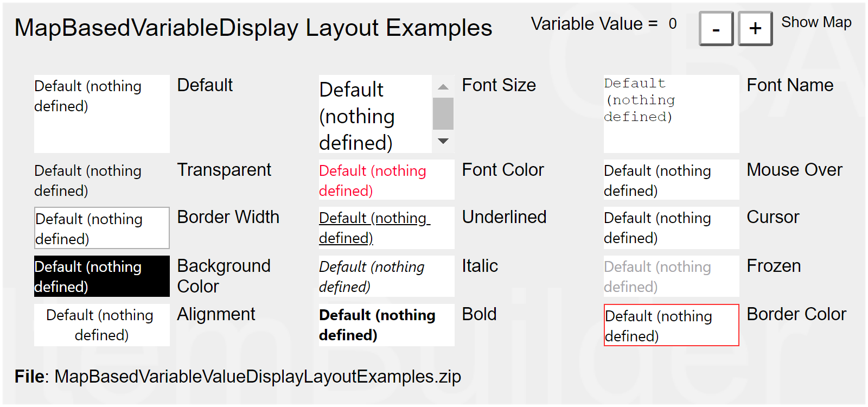Viewport: 868px width, 407px height.
Task: Click the grayed-out Frozen display box
Action: click(x=671, y=276)
